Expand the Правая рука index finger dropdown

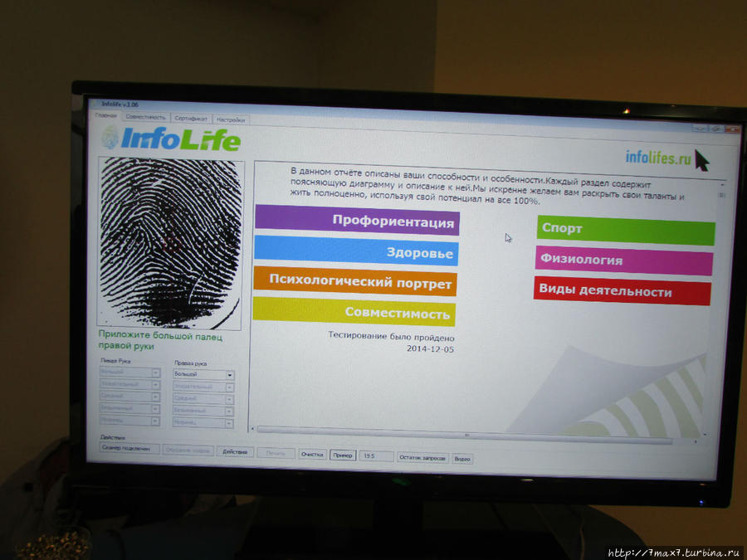click(229, 387)
